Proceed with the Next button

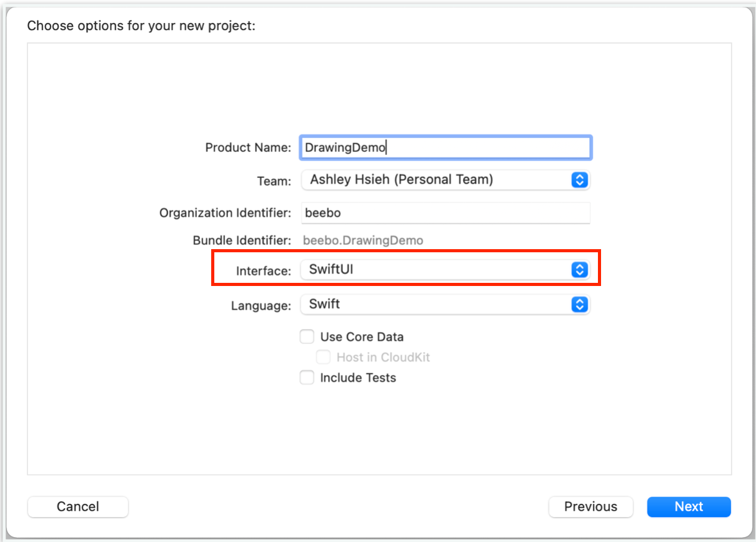pos(689,506)
